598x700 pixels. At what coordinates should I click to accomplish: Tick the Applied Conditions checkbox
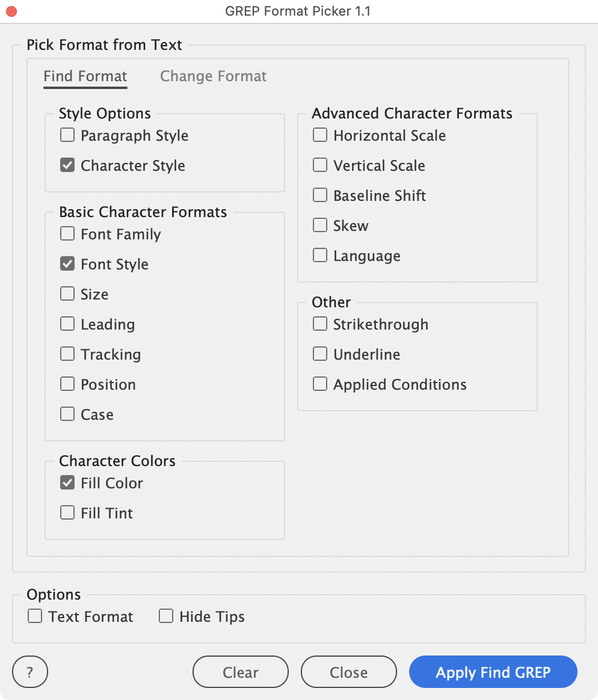[x=320, y=384]
